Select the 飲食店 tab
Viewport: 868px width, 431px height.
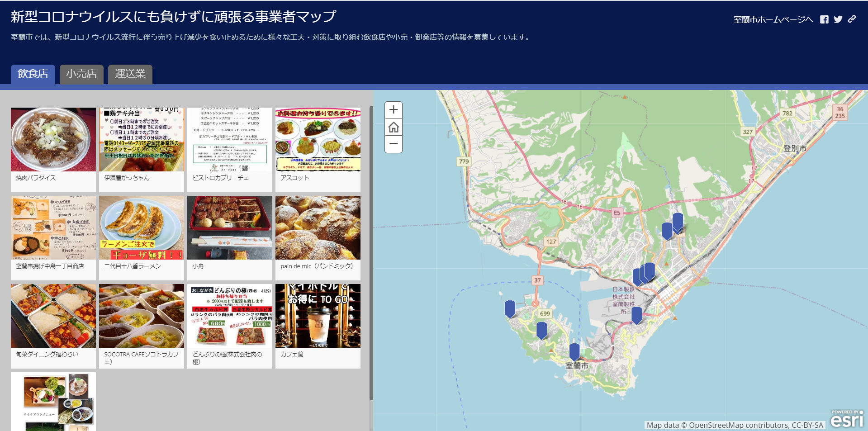point(33,74)
